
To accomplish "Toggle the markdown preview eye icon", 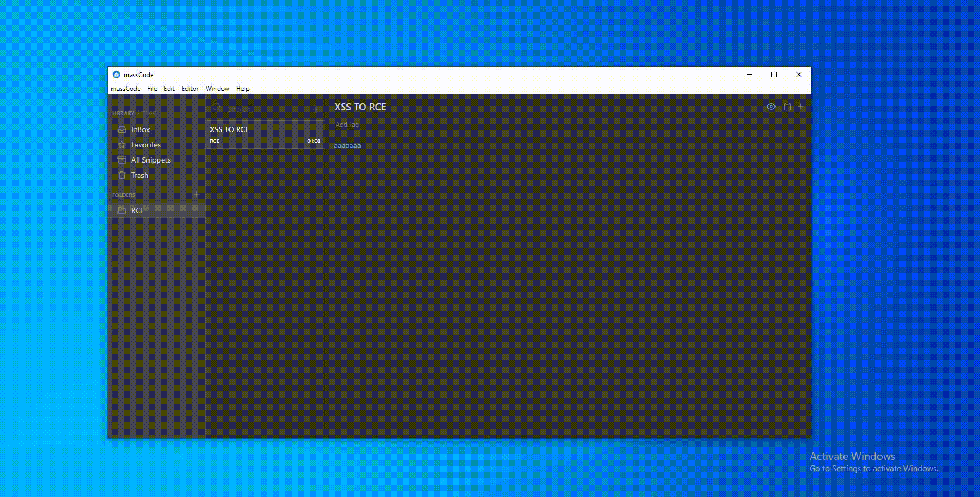I will [771, 107].
